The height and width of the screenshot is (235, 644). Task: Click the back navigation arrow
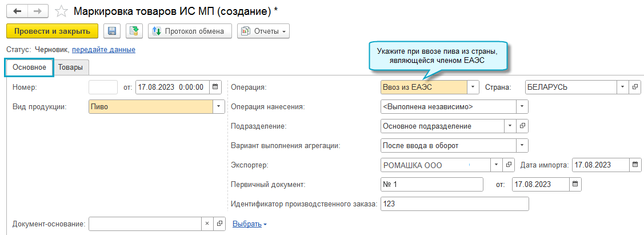coord(18,11)
